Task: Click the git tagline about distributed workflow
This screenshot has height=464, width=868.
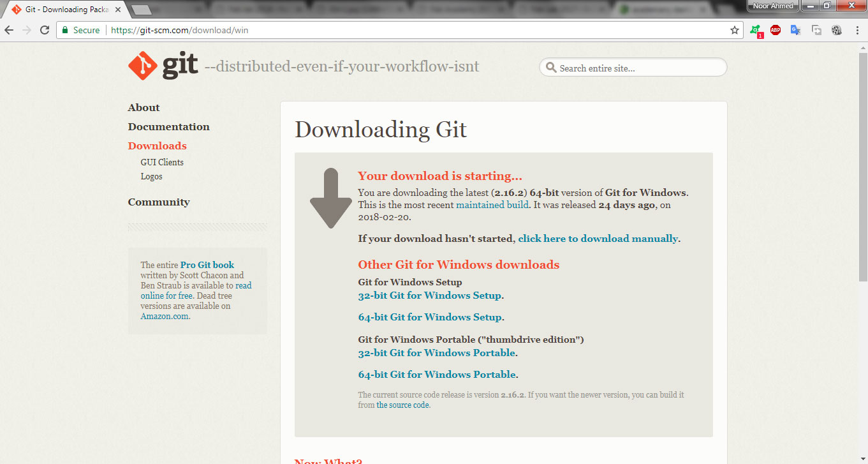Action: [x=342, y=66]
